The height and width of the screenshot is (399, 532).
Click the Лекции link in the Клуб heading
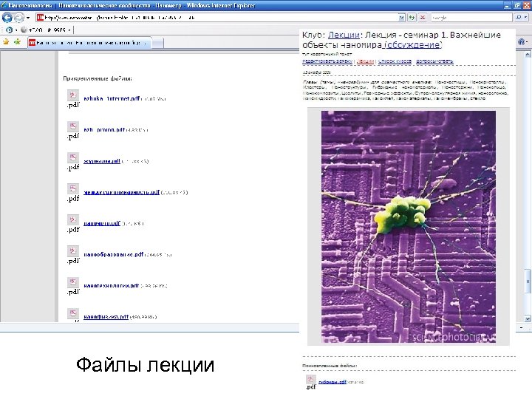344,35
